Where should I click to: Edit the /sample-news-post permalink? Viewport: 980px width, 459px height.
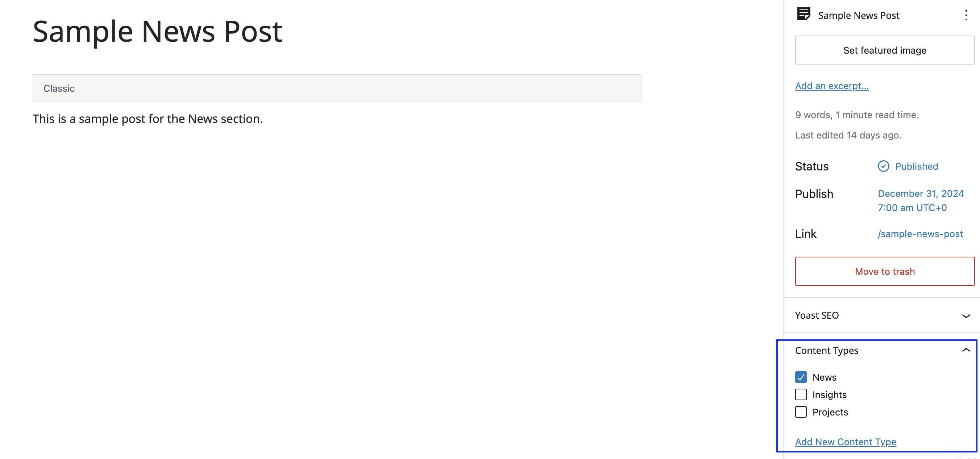pos(920,234)
